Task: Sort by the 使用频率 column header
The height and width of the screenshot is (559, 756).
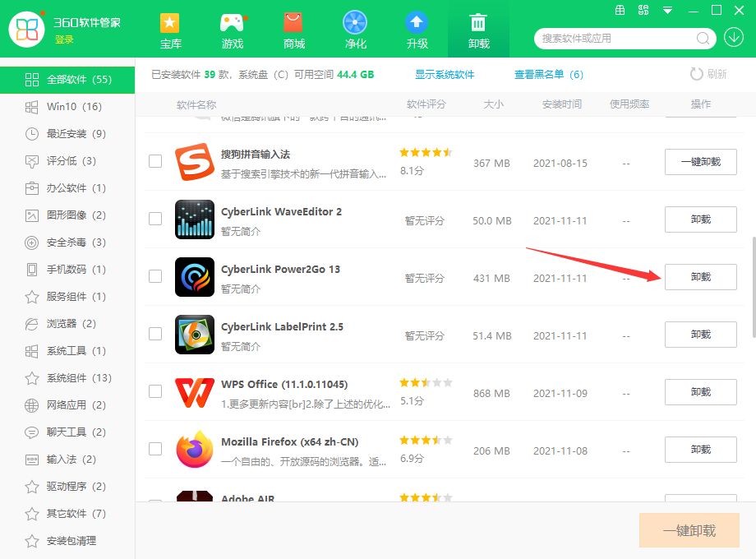Action: tap(629, 104)
